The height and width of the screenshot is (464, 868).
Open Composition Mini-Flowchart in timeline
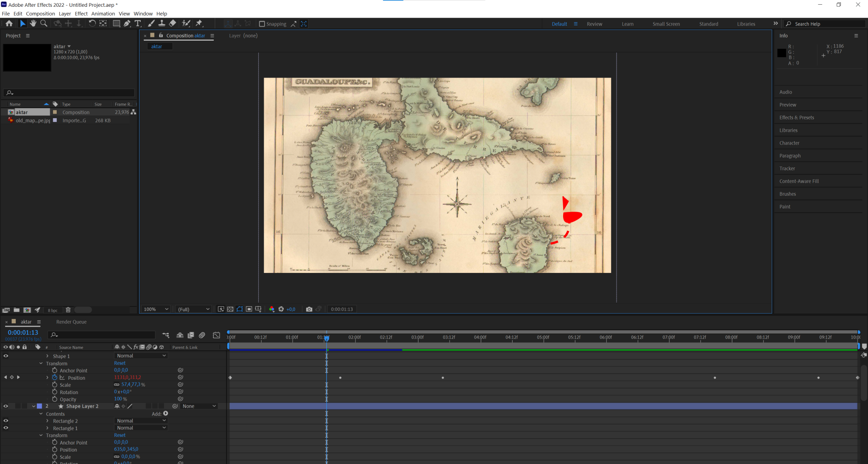(165, 335)
